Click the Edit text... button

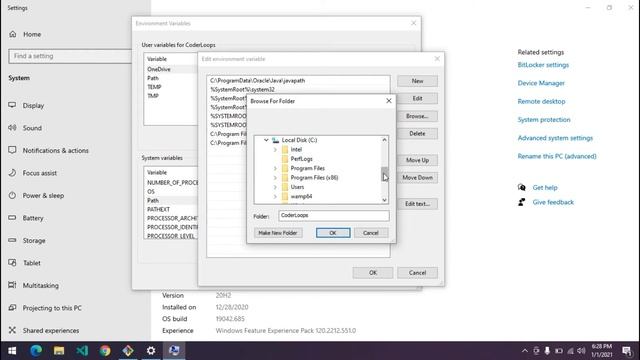point(417,204)
